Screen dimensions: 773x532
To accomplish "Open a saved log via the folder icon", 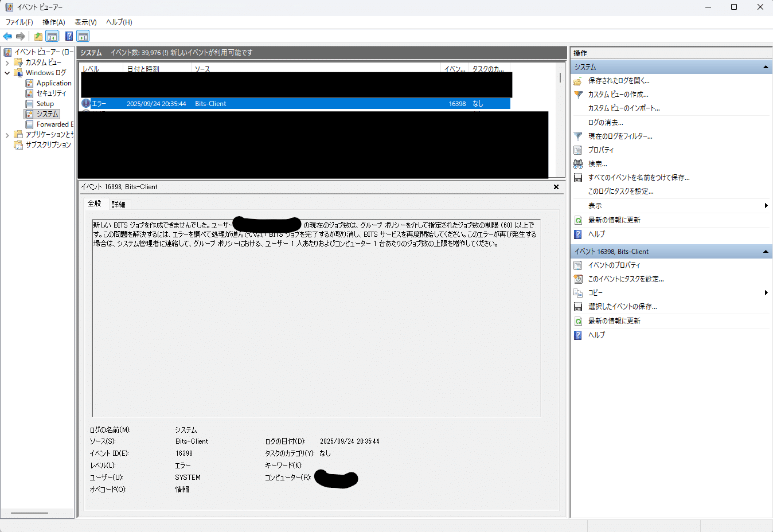I will pyautogui.click(x=577, y=81).
